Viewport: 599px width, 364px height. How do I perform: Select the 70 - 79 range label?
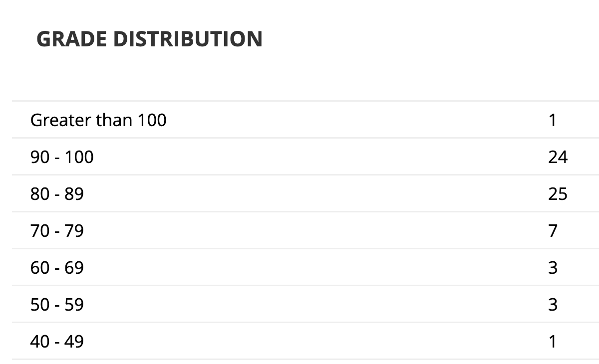click(57, 231)
